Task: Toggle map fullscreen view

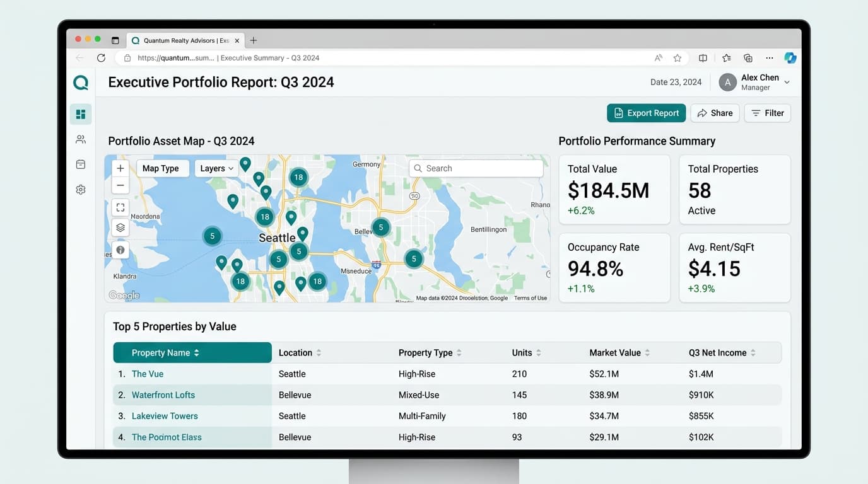Action: [120, 207]
